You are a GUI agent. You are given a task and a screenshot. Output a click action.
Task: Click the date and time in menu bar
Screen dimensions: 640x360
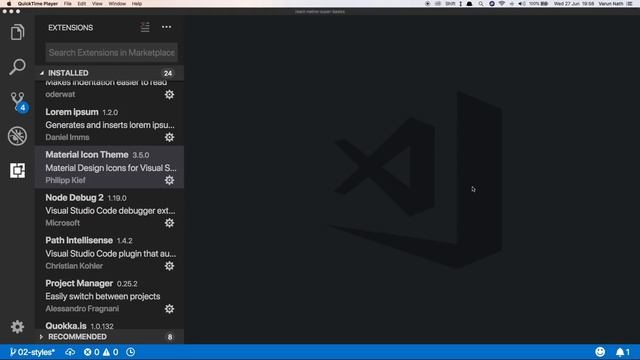[574, 4]
